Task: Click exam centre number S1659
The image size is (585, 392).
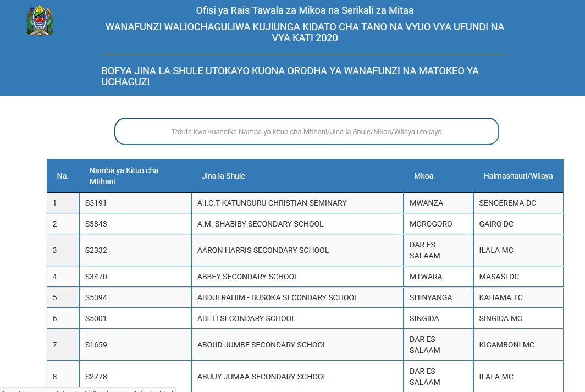Action: pos(96,345)
